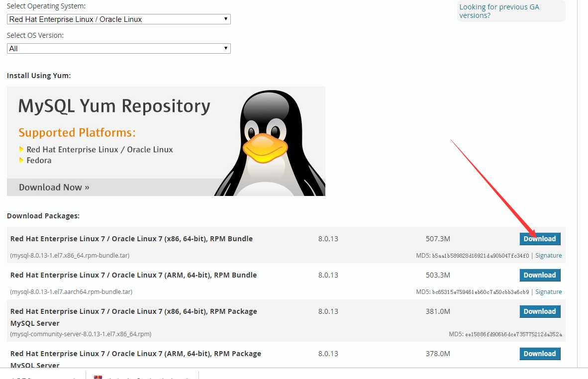Download the x86 64-bit RPM Bundle

pyautogui.click(x=540, y=239)
